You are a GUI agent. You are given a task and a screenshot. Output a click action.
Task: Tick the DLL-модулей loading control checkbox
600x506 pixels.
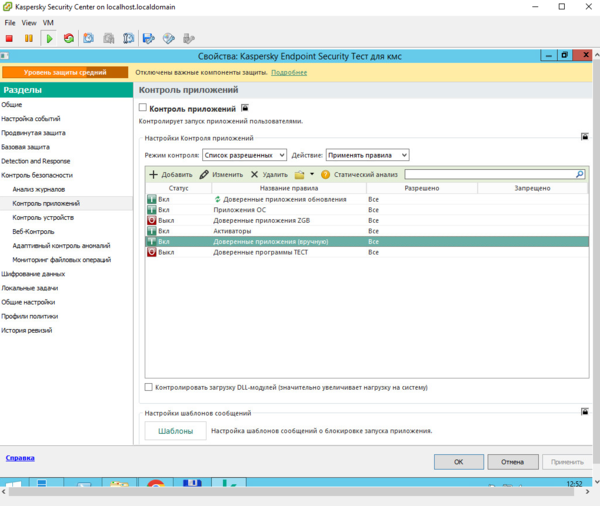pos(149,387)
